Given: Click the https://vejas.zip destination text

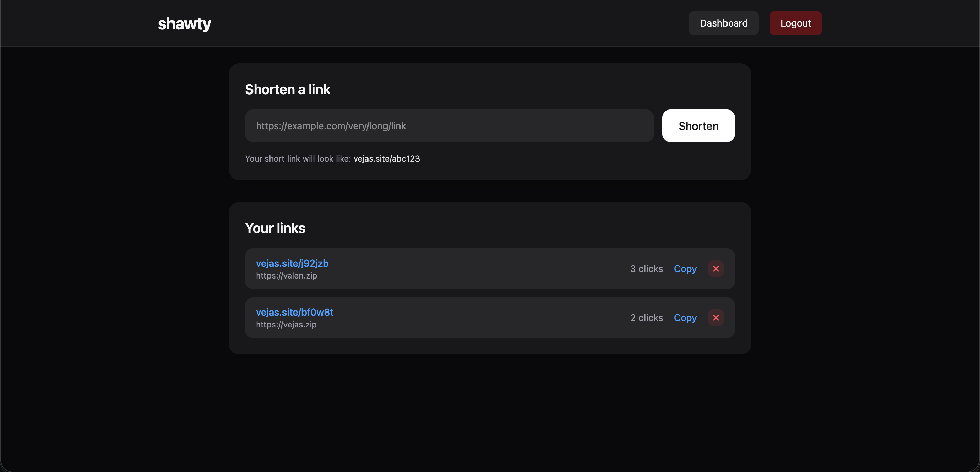Looking at the screenshot, I should 286,325.
